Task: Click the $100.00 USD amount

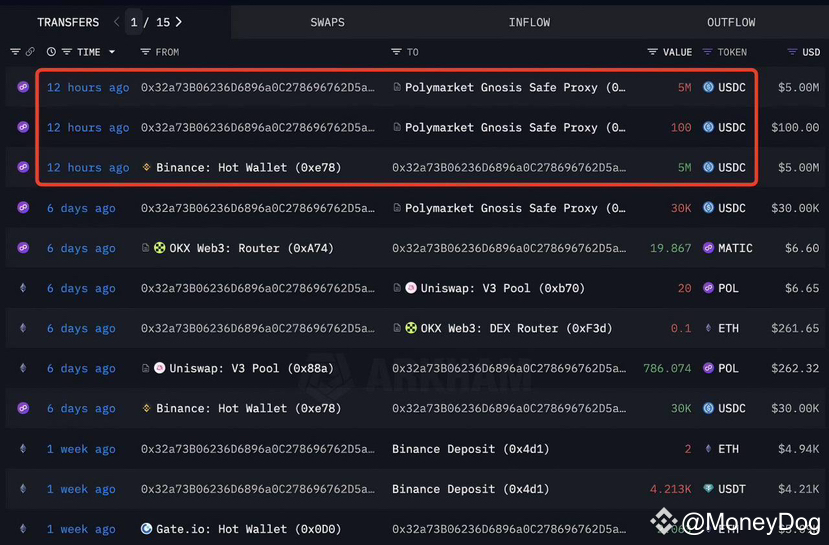Action: pyautogui.click(x=795, y=127)
